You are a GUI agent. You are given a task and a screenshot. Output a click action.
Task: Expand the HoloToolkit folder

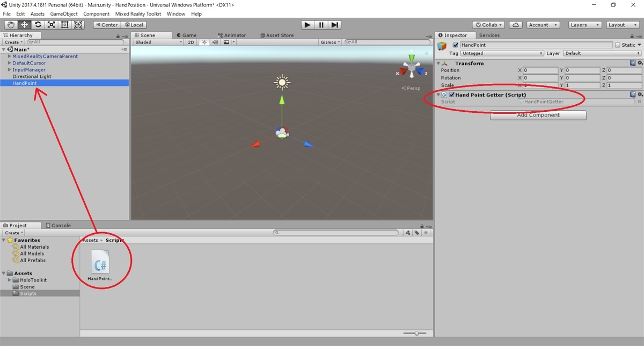[10, 280]
